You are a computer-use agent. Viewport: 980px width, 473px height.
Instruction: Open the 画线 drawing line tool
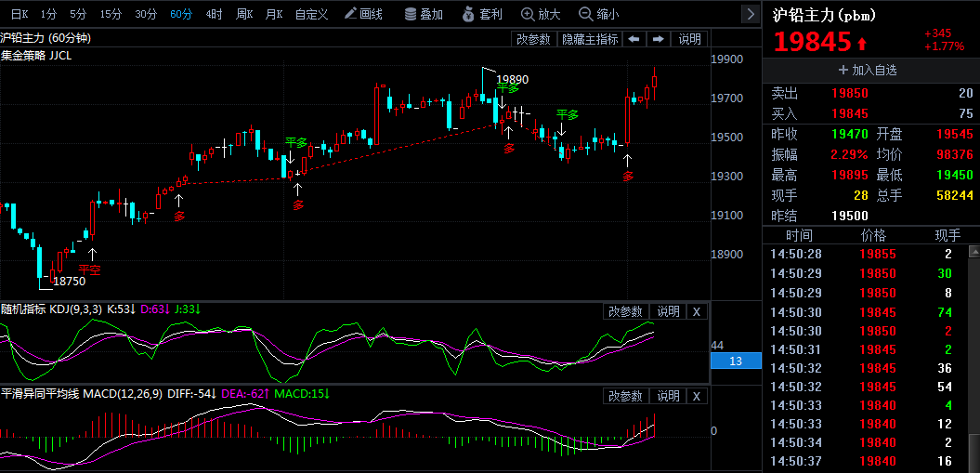coord(363,14)
